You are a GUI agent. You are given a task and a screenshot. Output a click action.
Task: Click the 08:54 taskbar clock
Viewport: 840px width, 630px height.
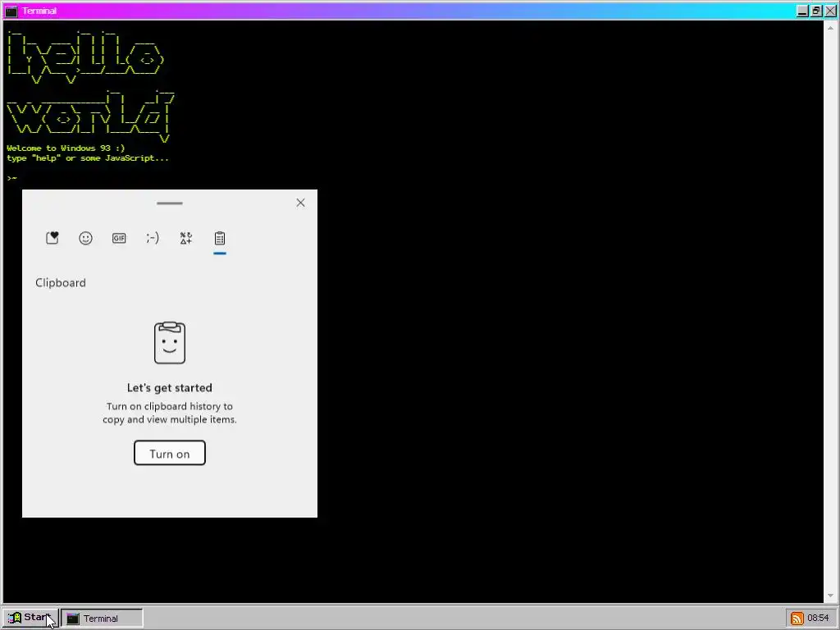pyautogui.click(x=818, y=618)
